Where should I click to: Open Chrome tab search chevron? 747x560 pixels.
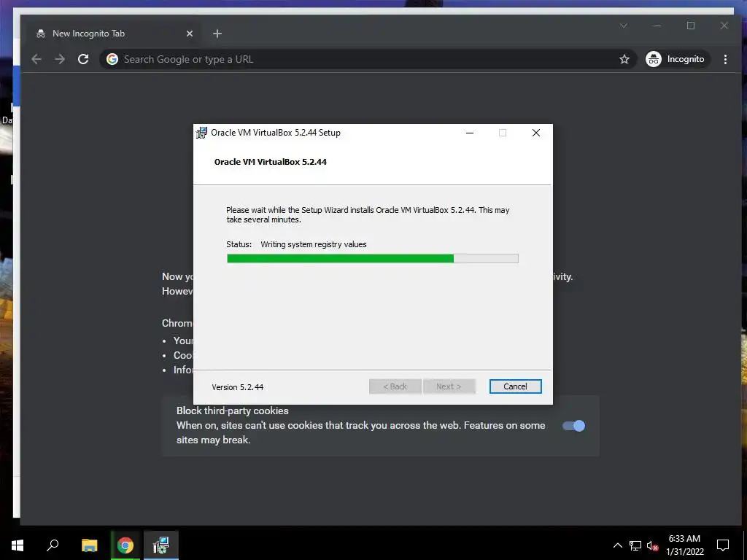pyautogui.click(x=624, y=26)
